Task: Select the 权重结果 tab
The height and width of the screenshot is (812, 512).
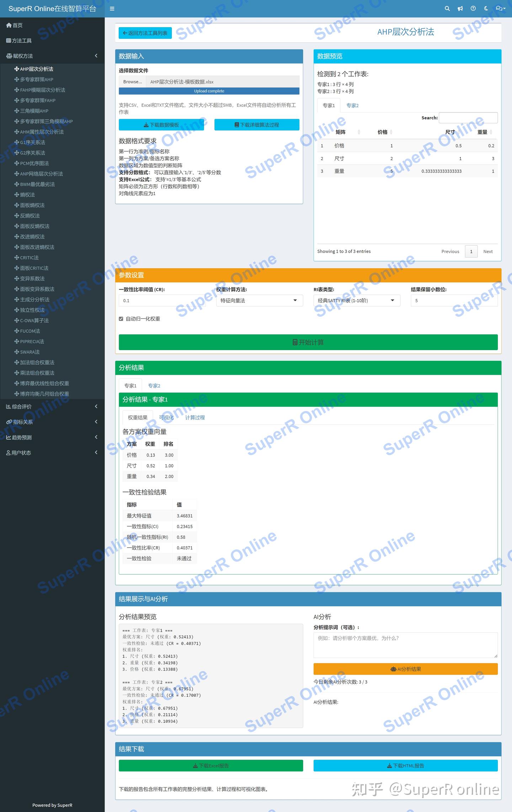Action: (x=138, y=417)
